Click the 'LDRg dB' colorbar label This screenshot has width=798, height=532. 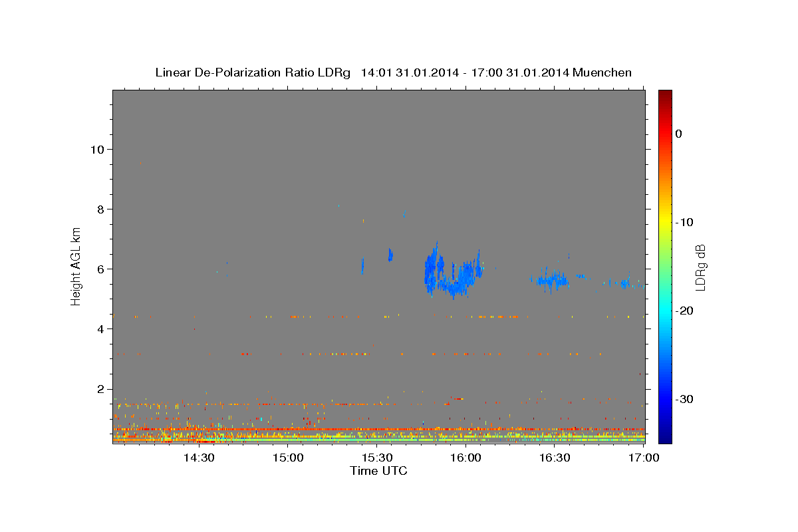pyautogui.click(x=700, y=267)
